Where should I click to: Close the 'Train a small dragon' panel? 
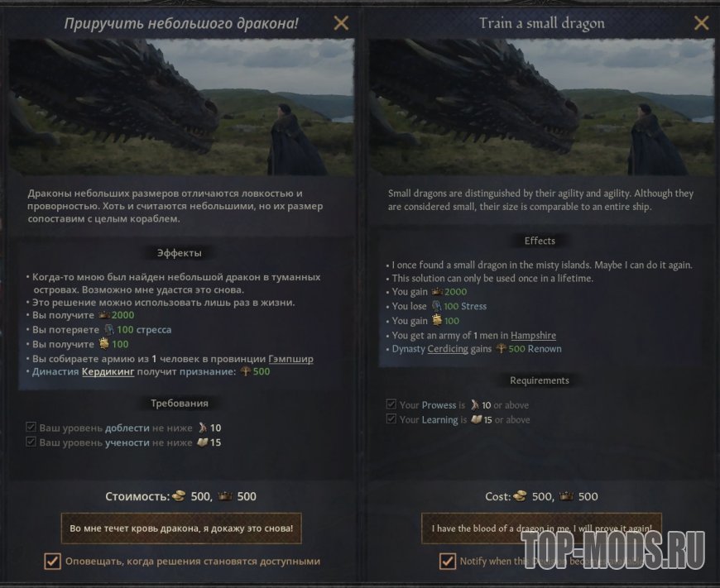click(x=701, y=22)
